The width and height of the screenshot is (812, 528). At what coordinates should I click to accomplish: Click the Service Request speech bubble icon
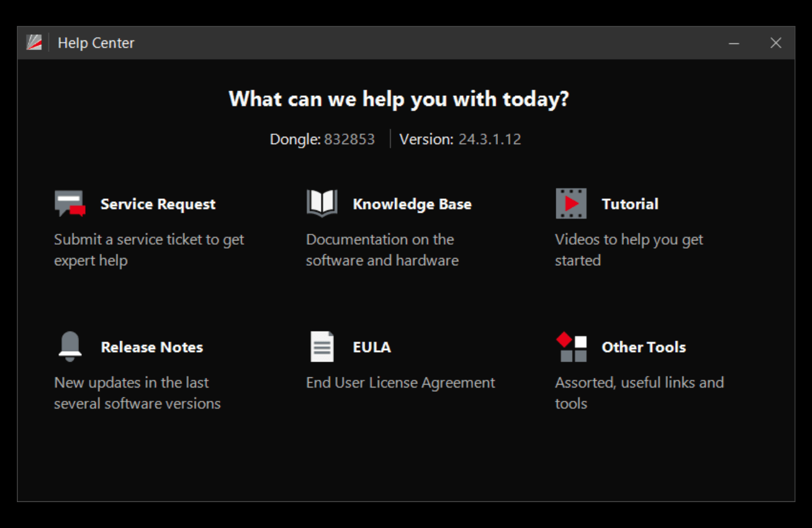[69, 204]
